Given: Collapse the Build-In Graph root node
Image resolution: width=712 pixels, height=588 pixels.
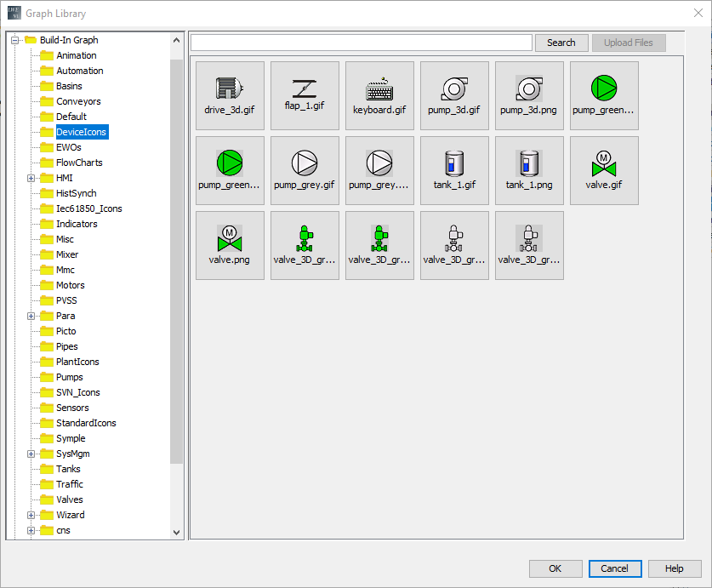Looking at the screenshot, I should 15,40.
